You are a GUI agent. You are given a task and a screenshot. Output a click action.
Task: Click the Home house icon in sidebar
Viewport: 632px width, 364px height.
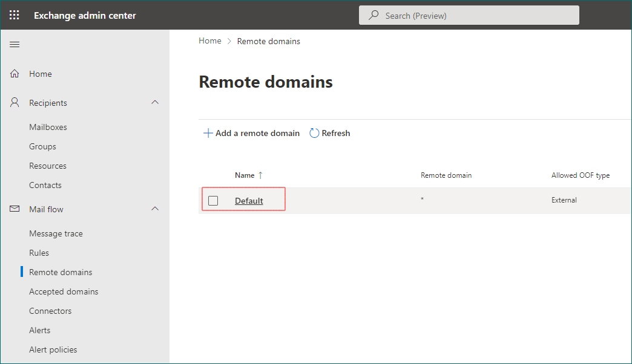15,74
